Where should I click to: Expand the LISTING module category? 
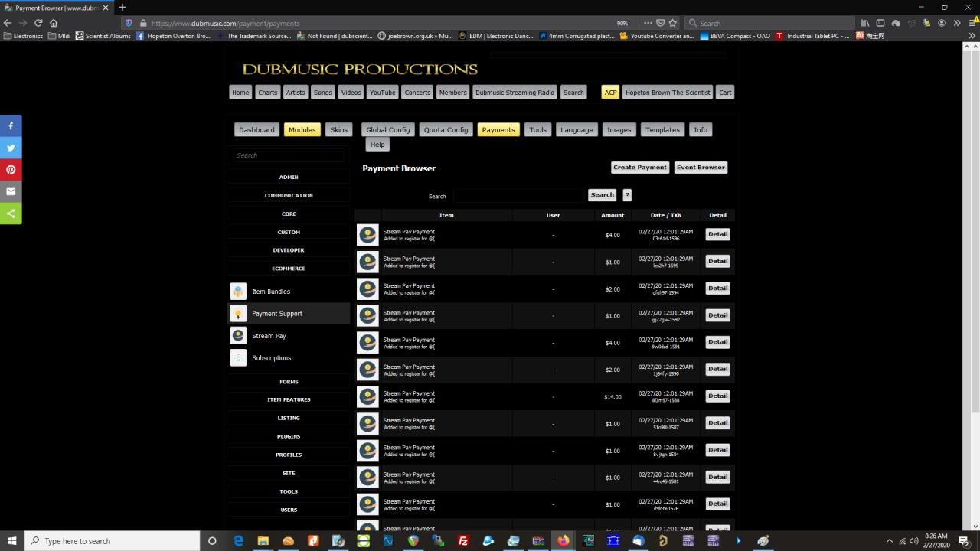point(289,418)
